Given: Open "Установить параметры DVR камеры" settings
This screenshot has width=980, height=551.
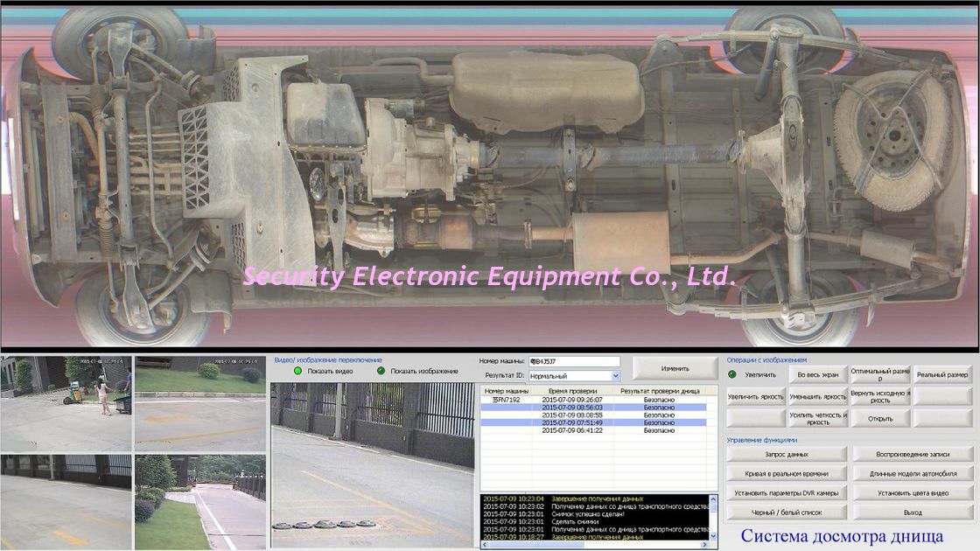Looking at the screenshot, I should (x=787, y=493).
